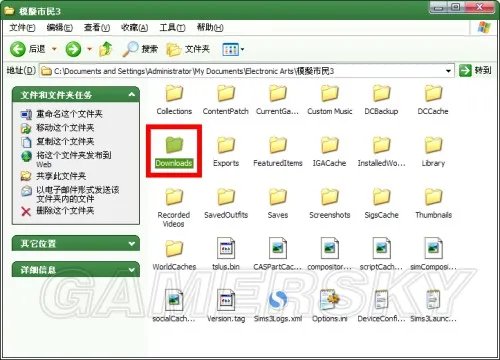
Task: Select the InstalledWo... folder
Action: click(x=381, y=152)
